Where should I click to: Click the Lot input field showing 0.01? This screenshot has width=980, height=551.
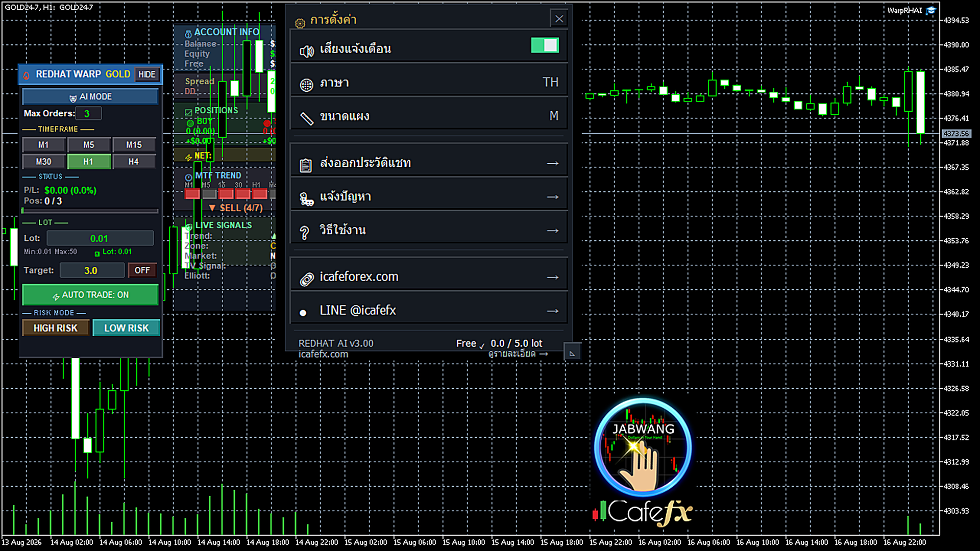(x=100, y=238)
